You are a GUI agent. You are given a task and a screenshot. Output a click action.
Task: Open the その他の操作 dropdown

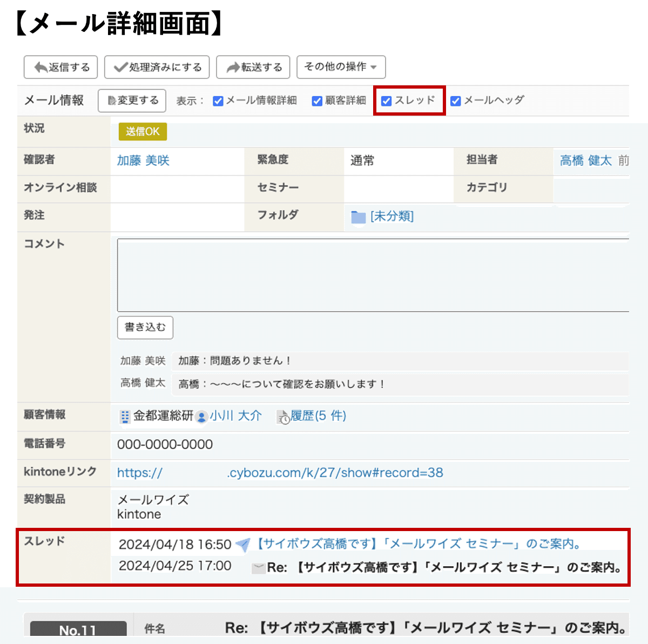pyautogui.click(x=341, y=67)
